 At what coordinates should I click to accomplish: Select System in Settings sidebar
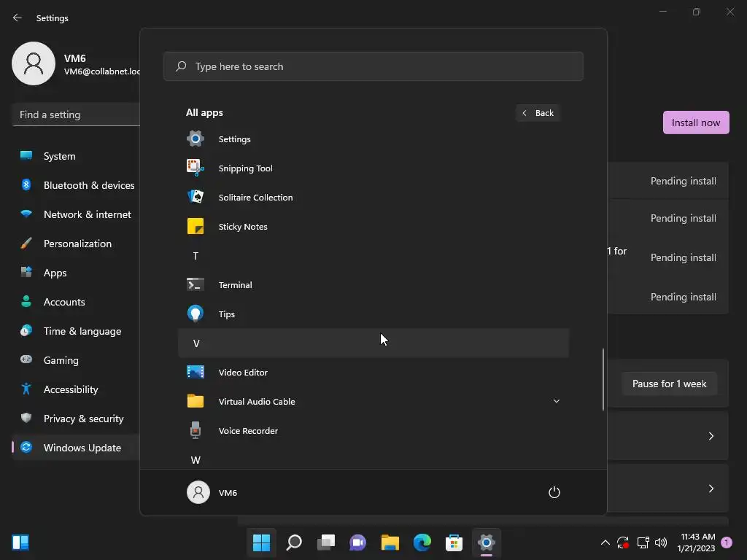pos(76,156)
